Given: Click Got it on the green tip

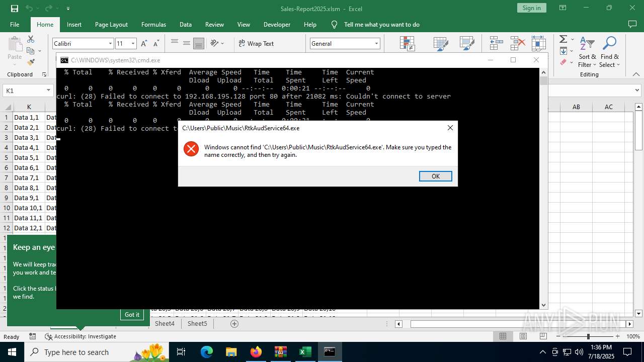Looking at the screenshot, I should point(132,314).
